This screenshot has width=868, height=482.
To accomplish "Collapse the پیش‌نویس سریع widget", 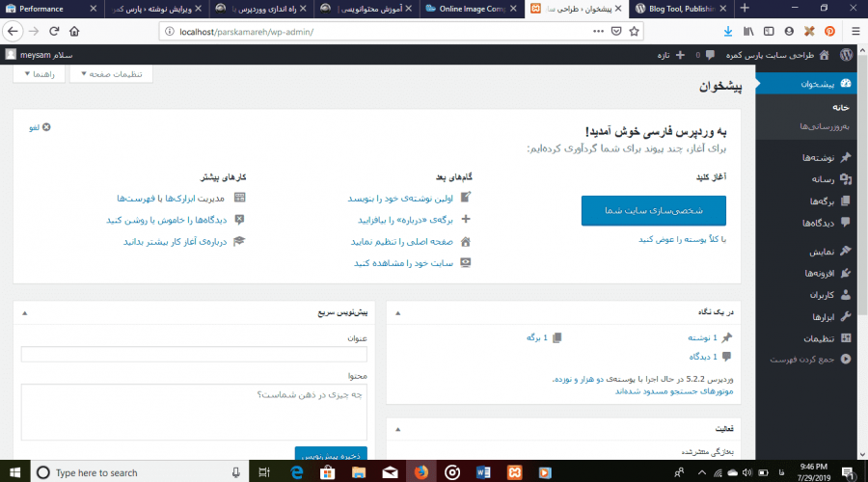I will click(x=24, y=313).
